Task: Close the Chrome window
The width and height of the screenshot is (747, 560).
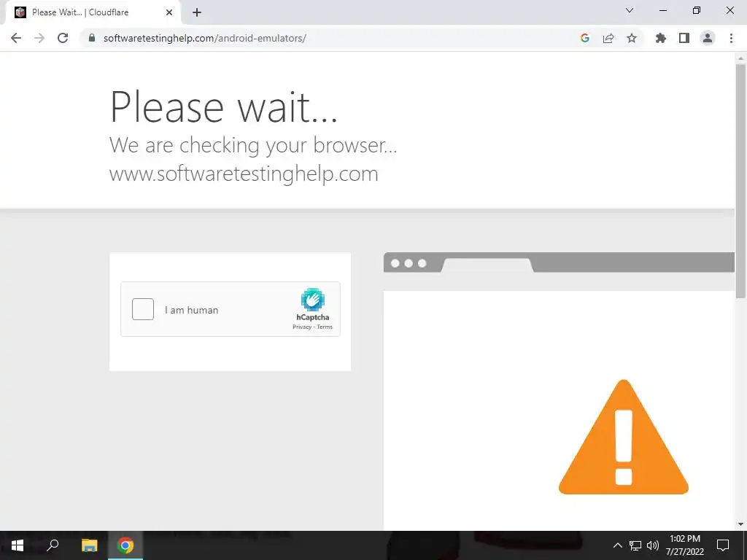Action: 729,10
